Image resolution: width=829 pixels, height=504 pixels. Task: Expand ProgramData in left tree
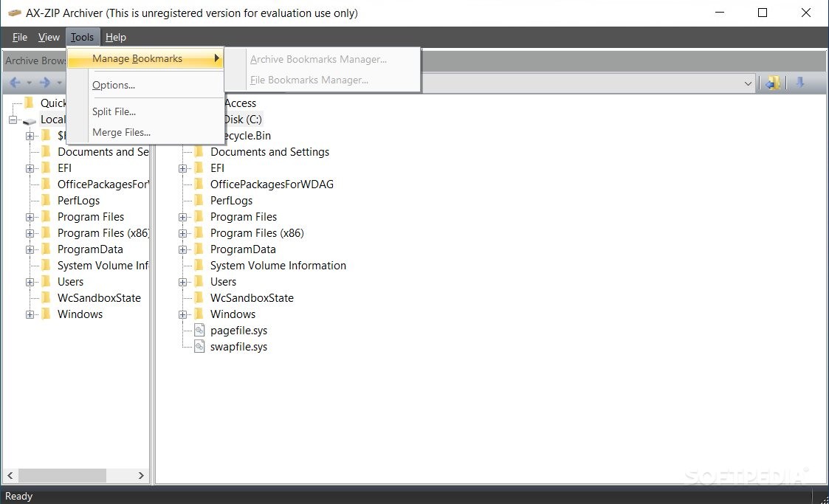[30, 250]
